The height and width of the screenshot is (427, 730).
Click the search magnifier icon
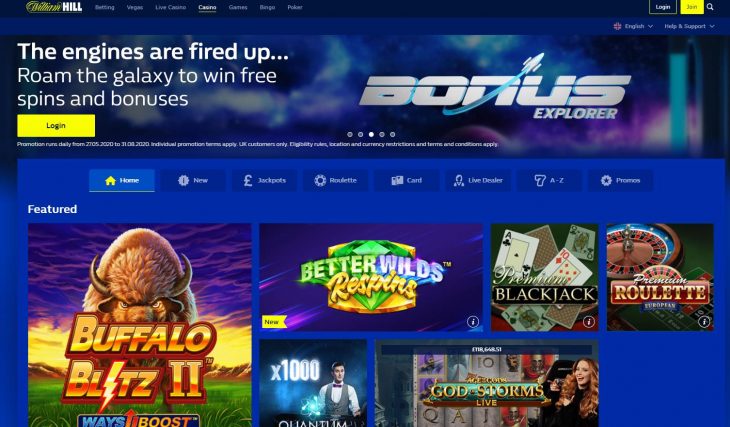(710, 7)
